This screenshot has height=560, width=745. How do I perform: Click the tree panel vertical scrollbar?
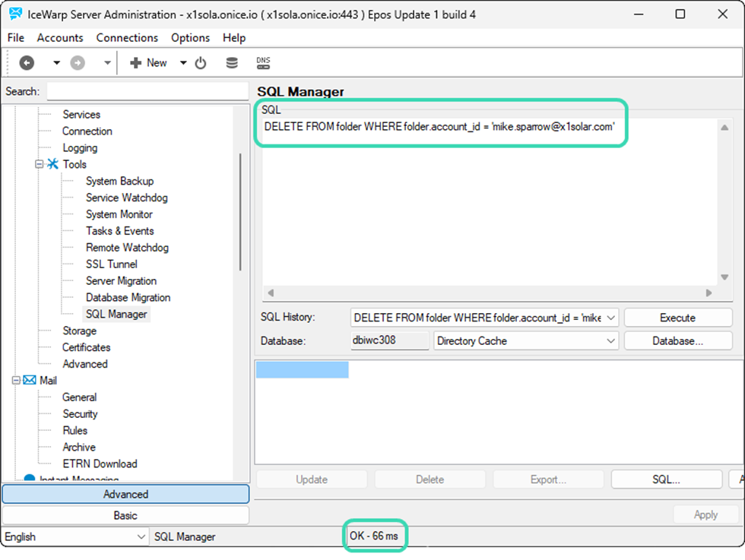pyautogui.click(x=240, y=212)
